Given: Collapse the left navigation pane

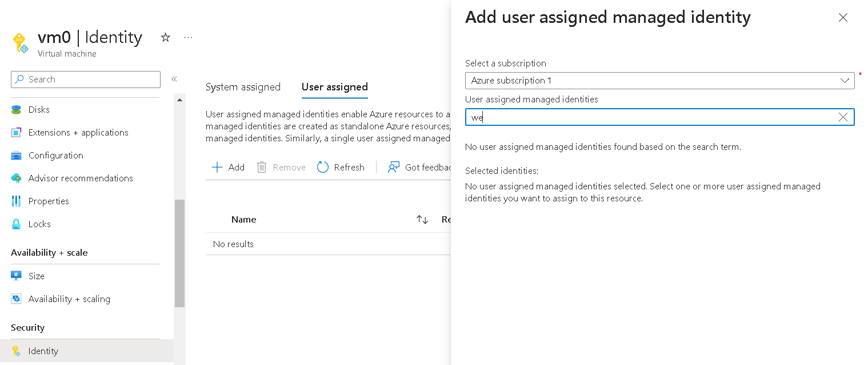Looking at the screenshot, I should [x=174, y=80].
